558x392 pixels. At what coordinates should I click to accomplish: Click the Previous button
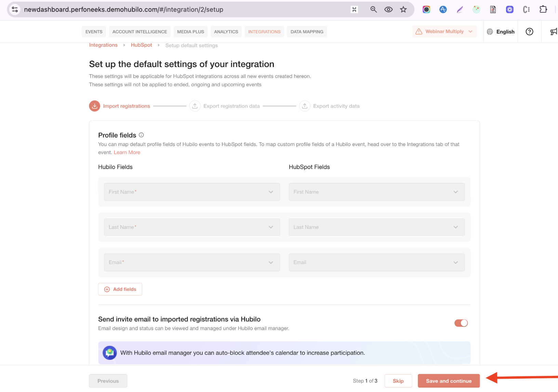click(x=108, y=381)
